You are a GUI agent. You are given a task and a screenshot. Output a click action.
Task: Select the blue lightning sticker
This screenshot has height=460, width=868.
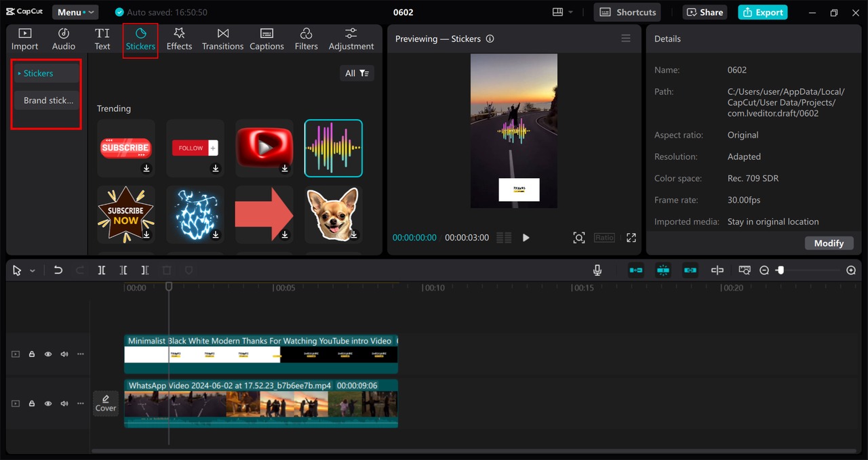pos(195,214)
